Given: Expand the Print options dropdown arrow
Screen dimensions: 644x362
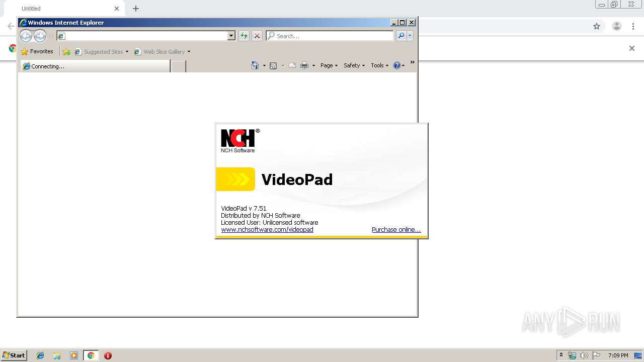Looking at the screenshot, I should coord(313,65).
